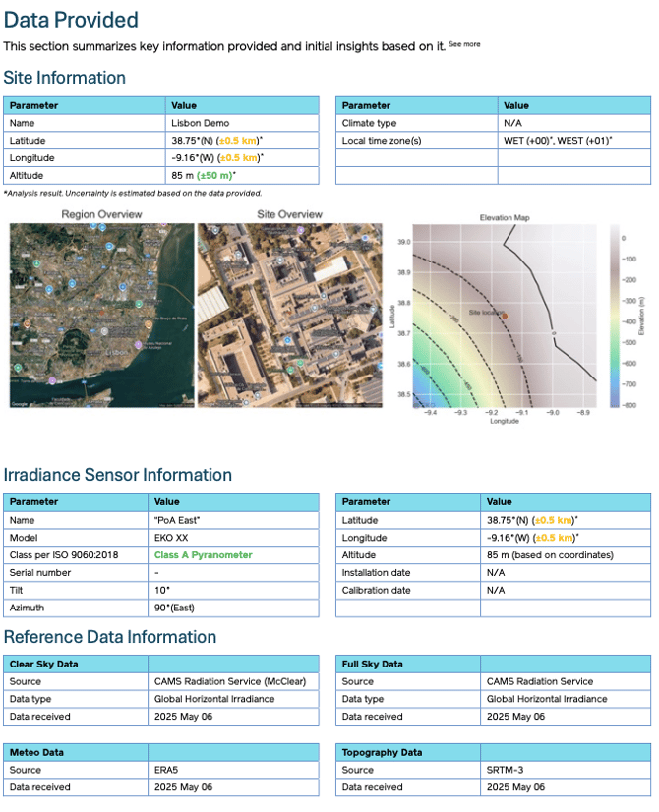Click the green Class A Pyranometer text
The height and width of the screenshot is (812, 659).
coord(203,555)
